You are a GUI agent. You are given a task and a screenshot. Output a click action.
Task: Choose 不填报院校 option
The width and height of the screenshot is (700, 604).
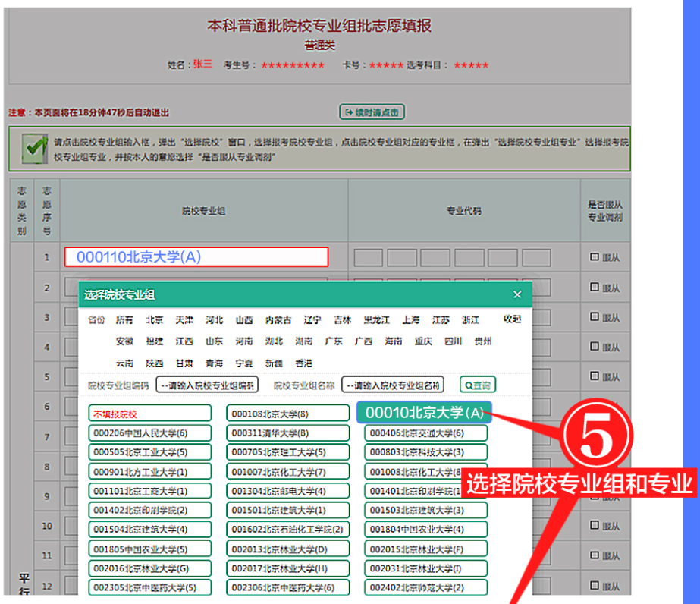click(x=150, y=414)
